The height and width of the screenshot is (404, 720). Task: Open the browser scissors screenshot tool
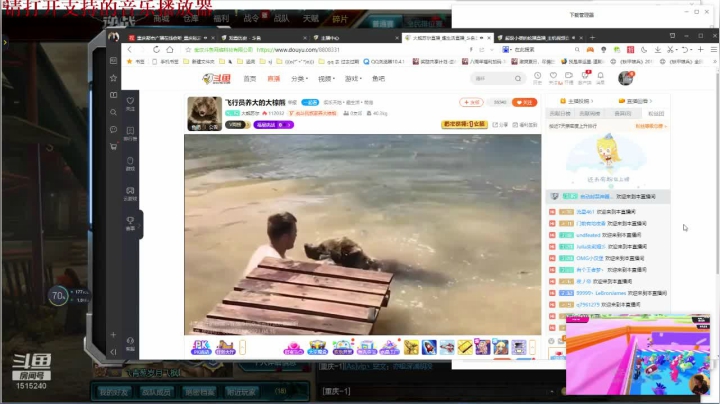click(x=670, y=50)
